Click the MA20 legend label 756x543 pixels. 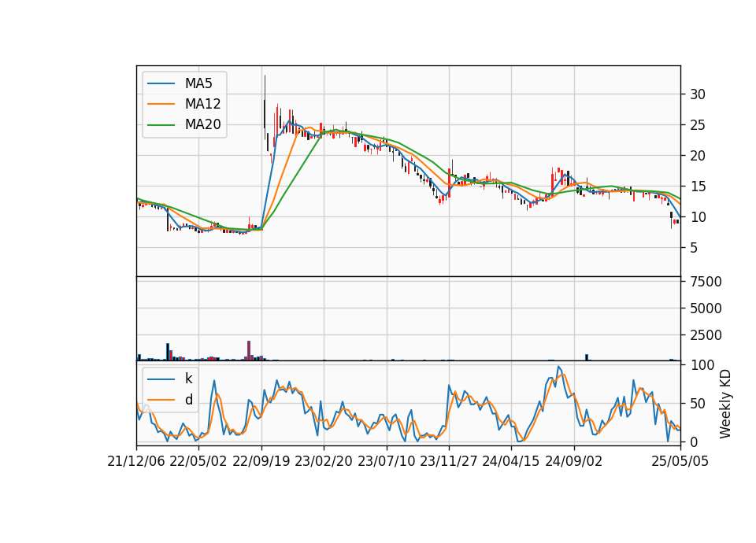202,124
